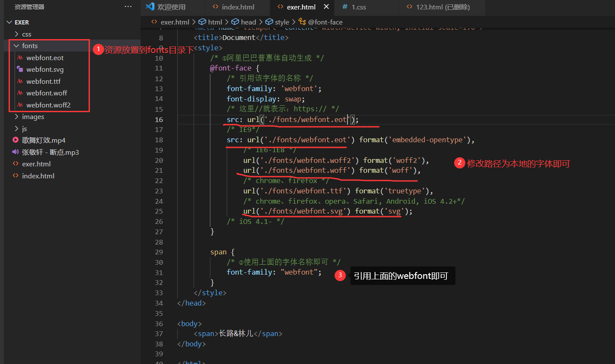
Task: Click the @font-face breadcrumb symbol icon
Action: pos(302,22)
